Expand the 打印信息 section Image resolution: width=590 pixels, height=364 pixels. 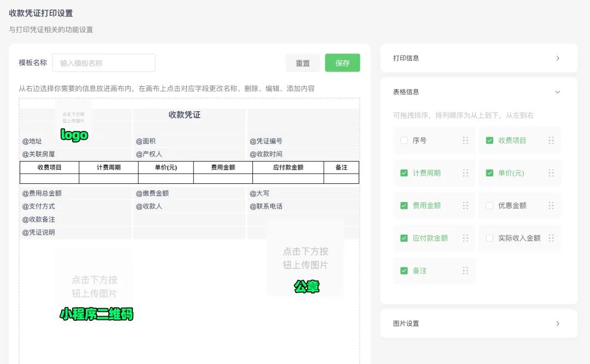(x=557, y=58)
